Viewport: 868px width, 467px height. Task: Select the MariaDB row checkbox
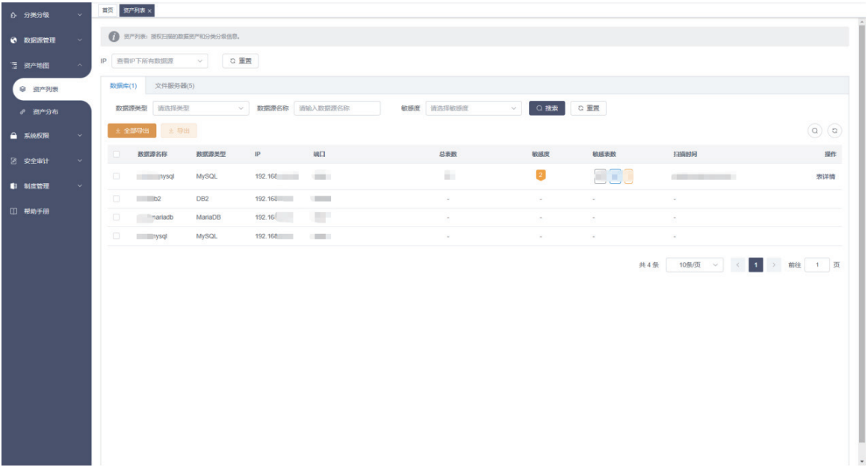coord(116,217)
